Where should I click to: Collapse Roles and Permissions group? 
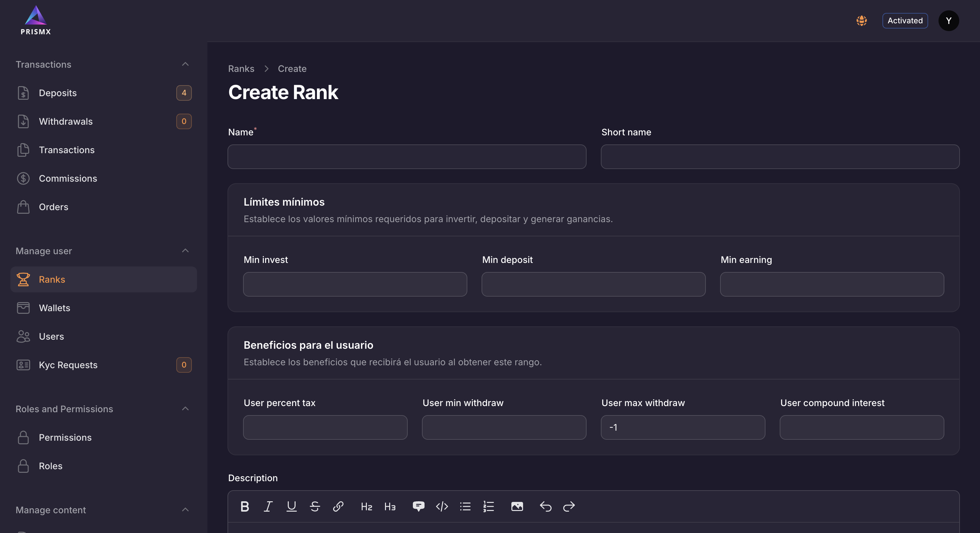click(185, 409)
